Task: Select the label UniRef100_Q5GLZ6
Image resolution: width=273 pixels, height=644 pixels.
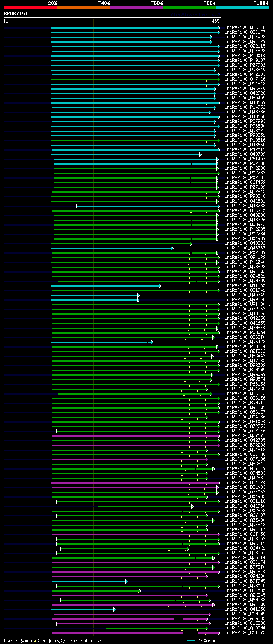Action: (245, 398)
